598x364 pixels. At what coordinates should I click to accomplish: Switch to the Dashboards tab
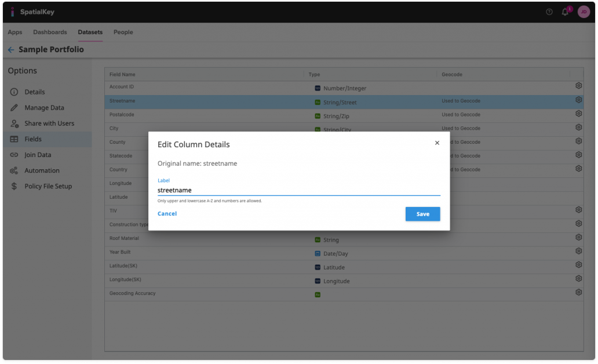pos(50,32)
